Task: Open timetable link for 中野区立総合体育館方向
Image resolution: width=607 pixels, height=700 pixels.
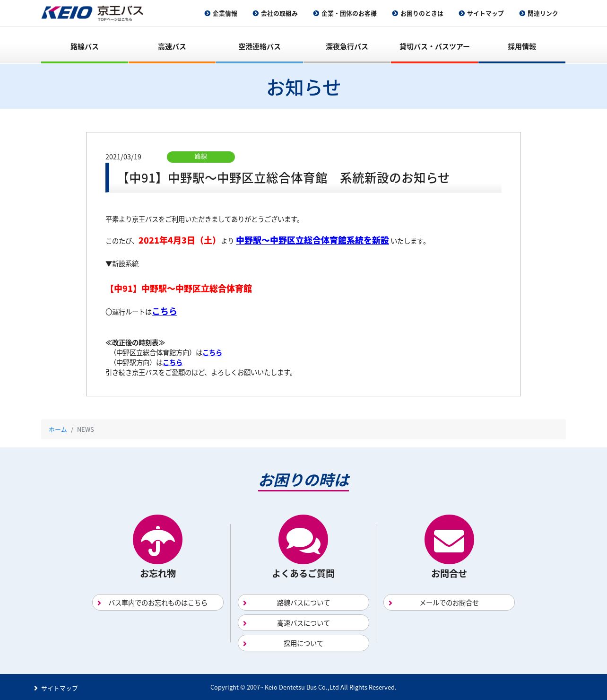Action: [x=212, y=352]
